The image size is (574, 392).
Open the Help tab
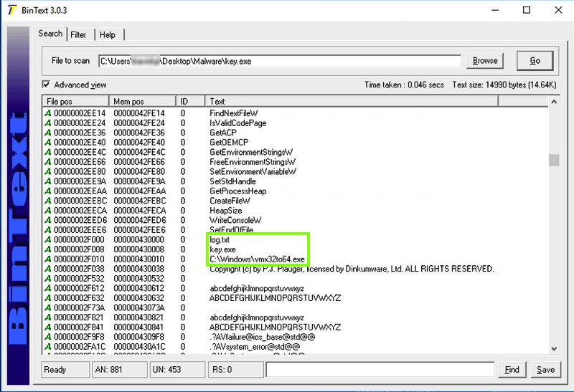[x=108, y=34]
